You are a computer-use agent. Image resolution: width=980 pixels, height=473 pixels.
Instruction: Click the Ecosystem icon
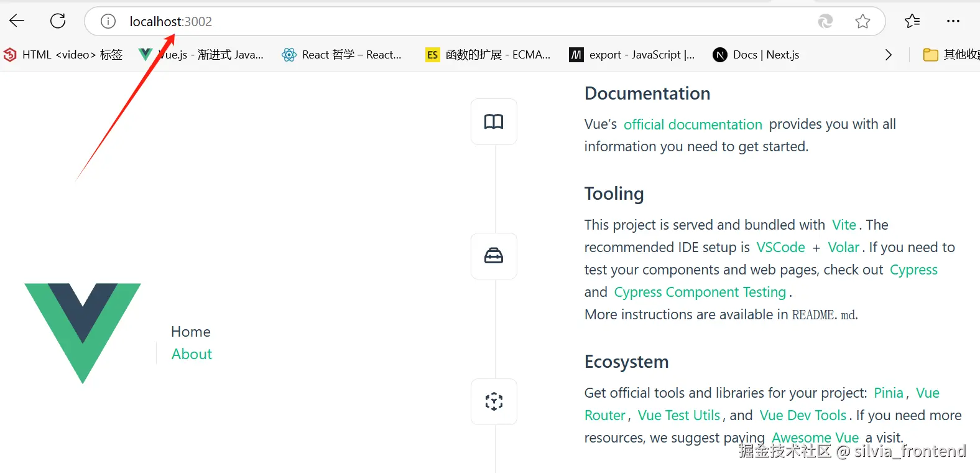click(494, 401)
